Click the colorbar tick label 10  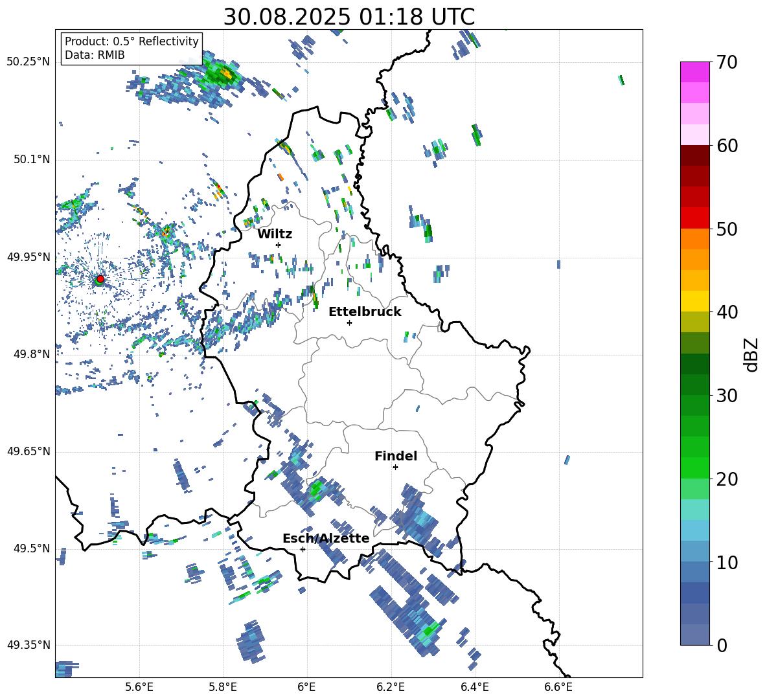click(x=727, y=562)
